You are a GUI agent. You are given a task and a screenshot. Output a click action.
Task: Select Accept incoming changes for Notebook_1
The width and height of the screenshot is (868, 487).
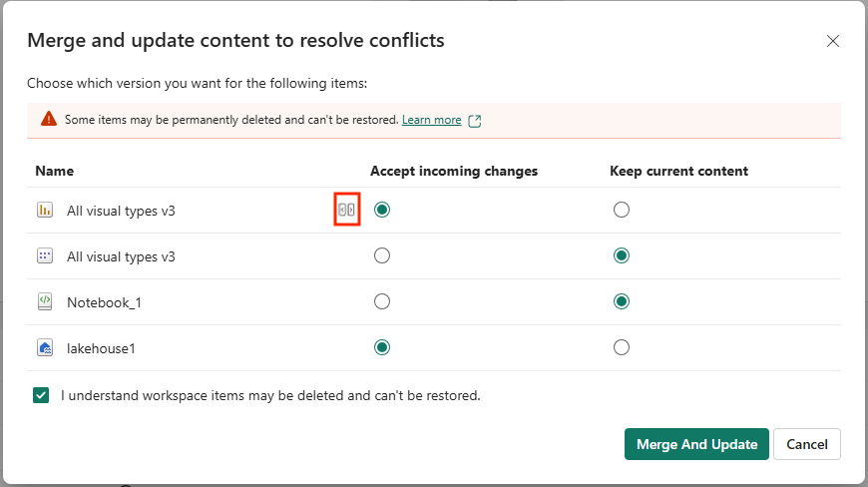382,301
